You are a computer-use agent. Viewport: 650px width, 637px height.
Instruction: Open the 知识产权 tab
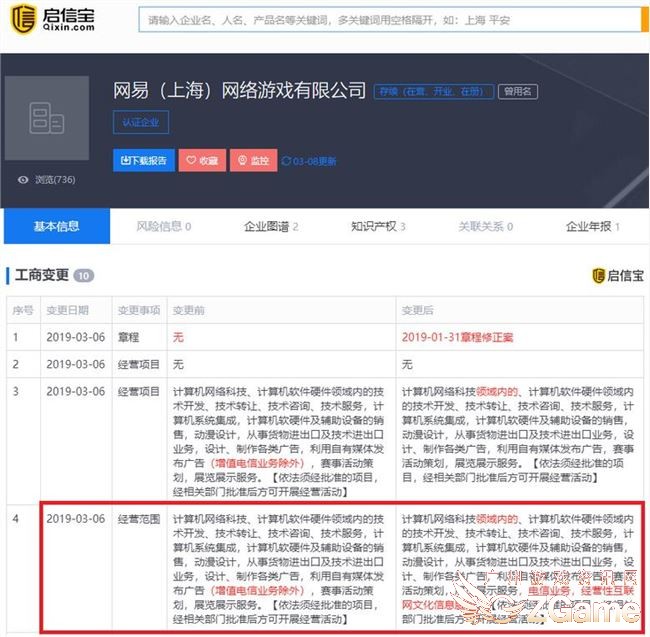click(x=378, y=226)
